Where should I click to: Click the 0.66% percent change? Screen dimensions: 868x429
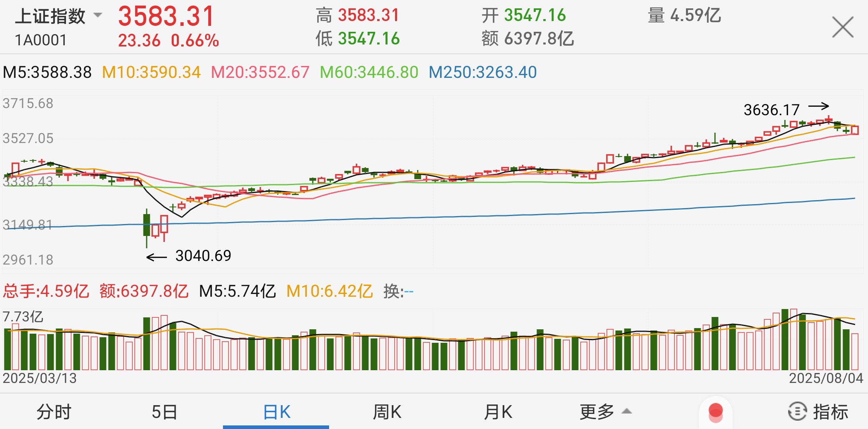coord(195,41)
